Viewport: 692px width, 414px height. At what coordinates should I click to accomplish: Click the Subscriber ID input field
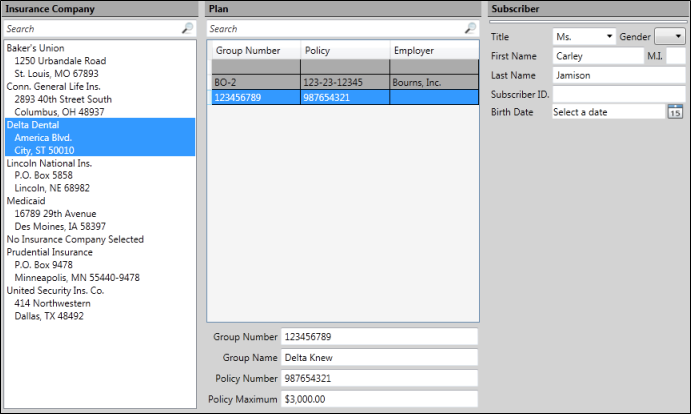click(619, 94)
